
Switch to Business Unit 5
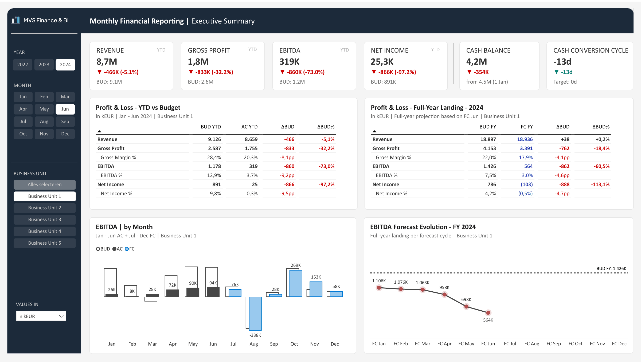tap(45, 243)
